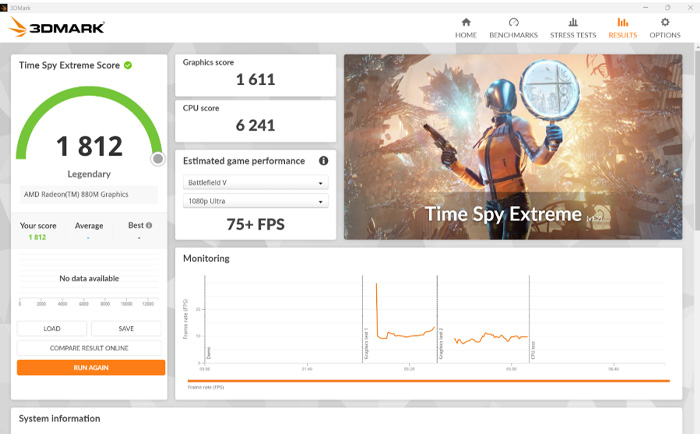Click the 3DMark logo in header
Screen dimensions: 700x434
click(57, 28)
